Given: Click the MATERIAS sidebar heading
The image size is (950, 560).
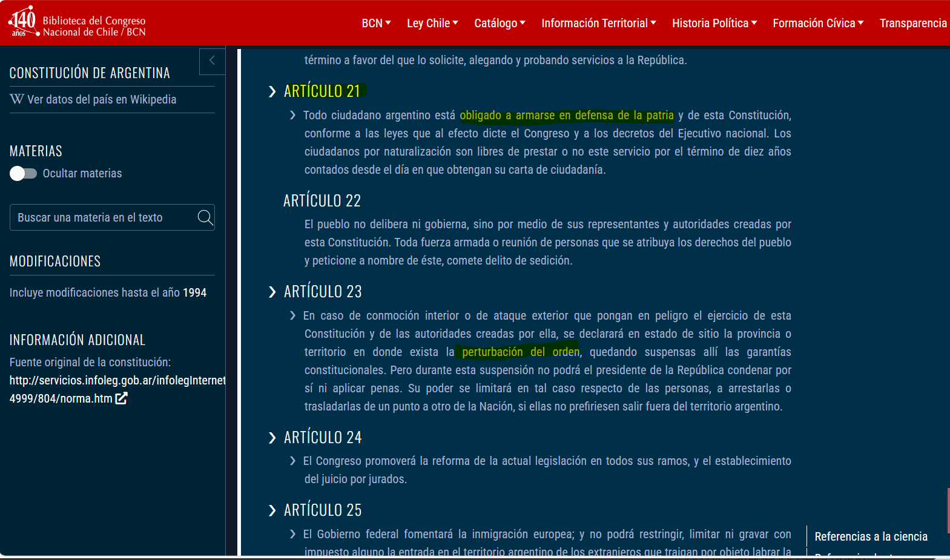Looking at the screenshot, I should [x=36, y=151].
